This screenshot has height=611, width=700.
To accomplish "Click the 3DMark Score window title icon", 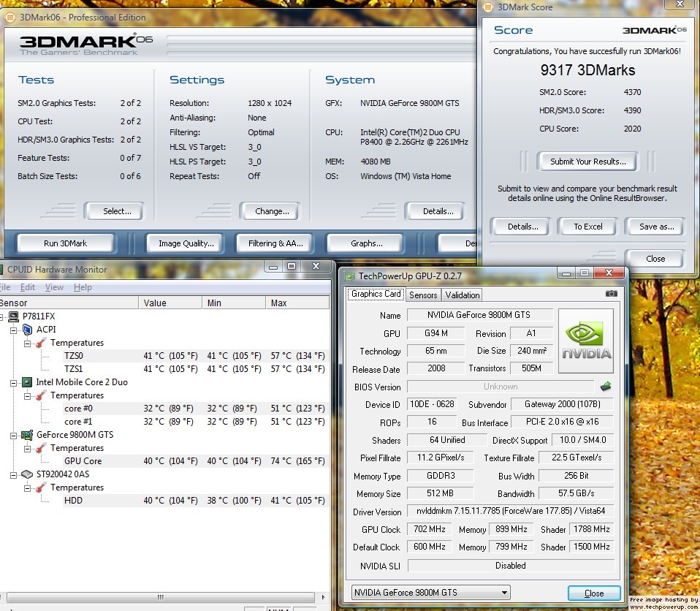I will (x=488, y=7).
